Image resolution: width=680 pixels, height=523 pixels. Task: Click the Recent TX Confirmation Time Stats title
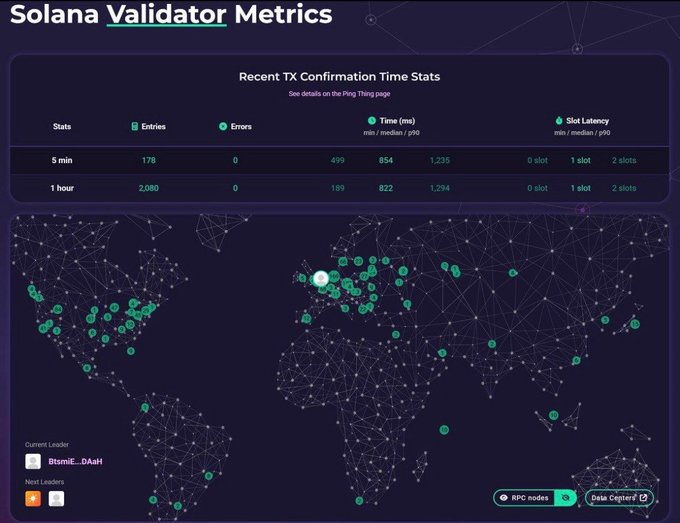tap(340, 77)
